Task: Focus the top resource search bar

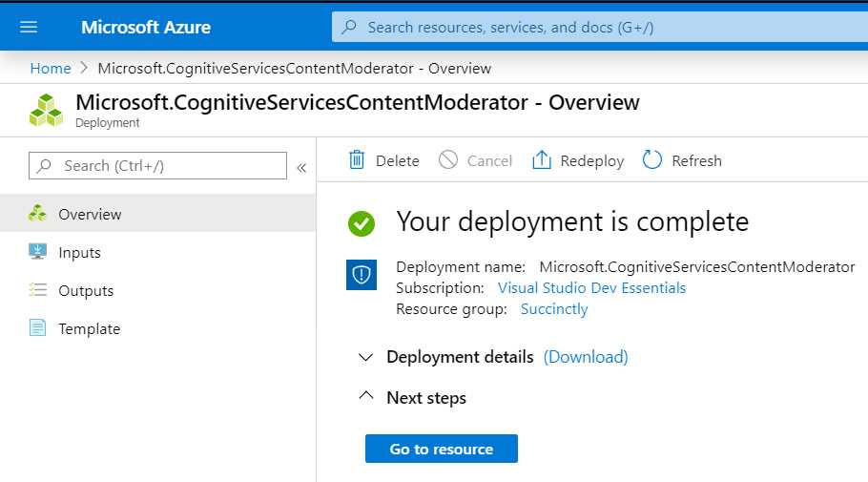Action: [600, 27]
